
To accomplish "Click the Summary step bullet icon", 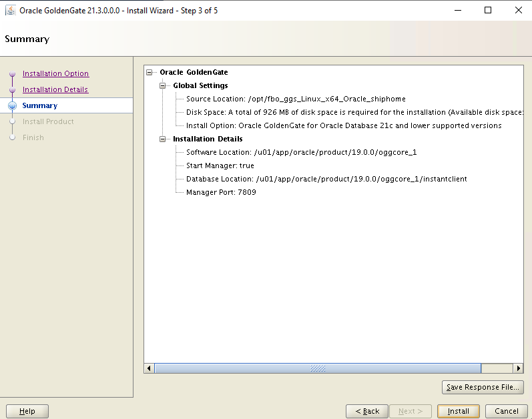I will pos(13,105).
